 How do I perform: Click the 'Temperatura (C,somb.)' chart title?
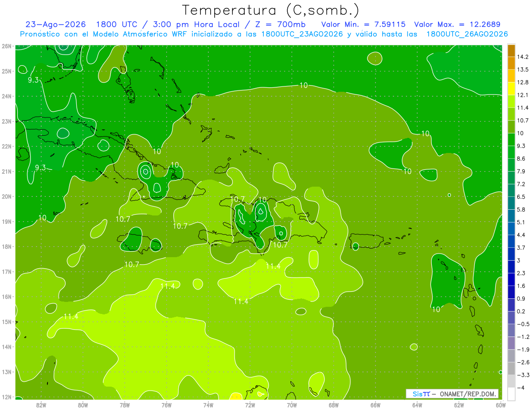tap(270, 10)
